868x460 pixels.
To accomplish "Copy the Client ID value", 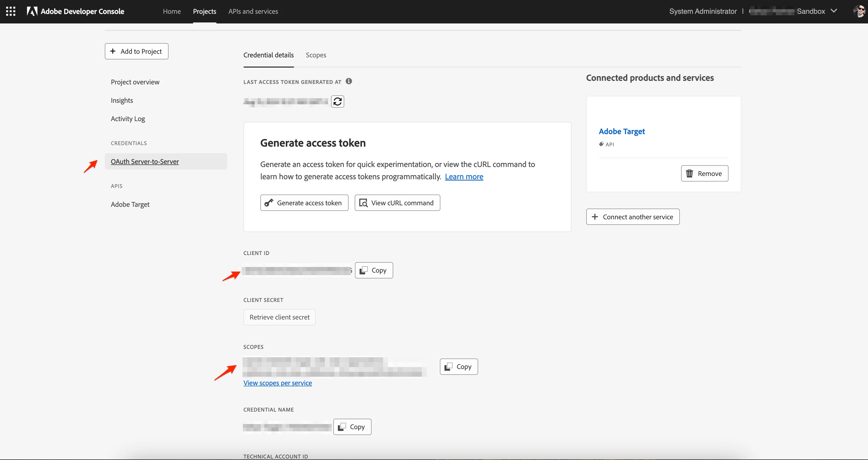I will [374, 270].
